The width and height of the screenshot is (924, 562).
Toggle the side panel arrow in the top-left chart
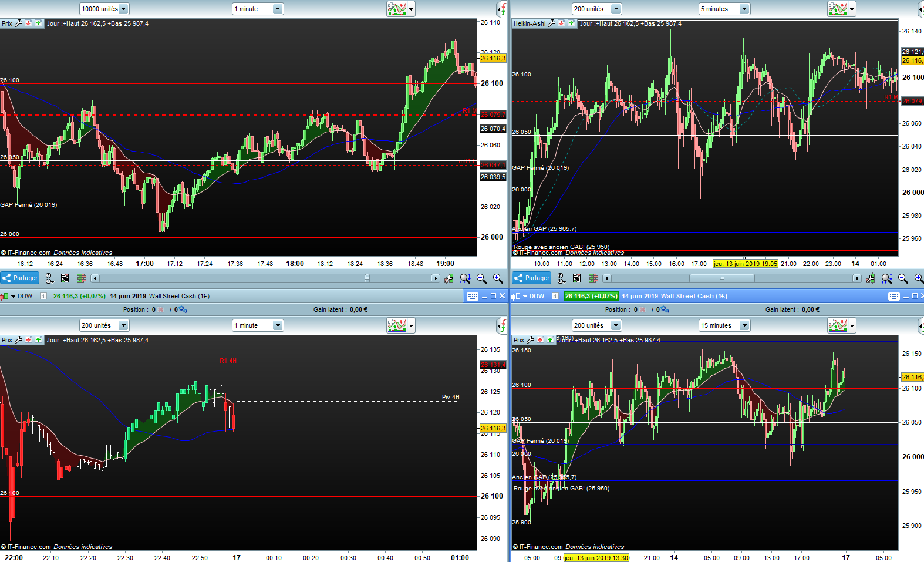502,9
